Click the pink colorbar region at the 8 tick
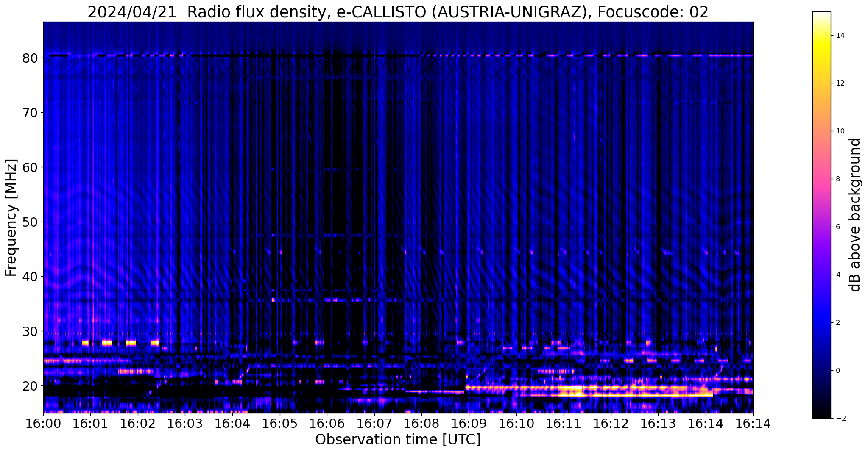868x452 pixels. (x=821, y=179)
